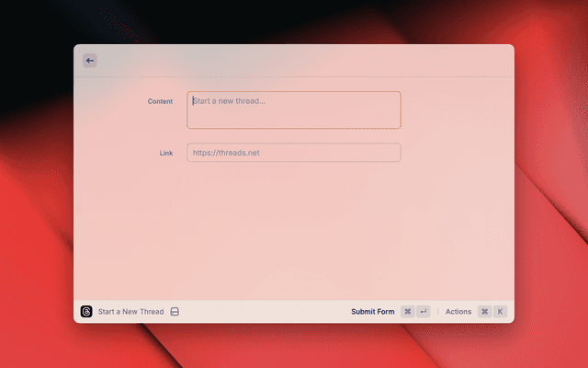The image size is (588, 368).
Task: Focus the Content text area
Action: [294, 116]
